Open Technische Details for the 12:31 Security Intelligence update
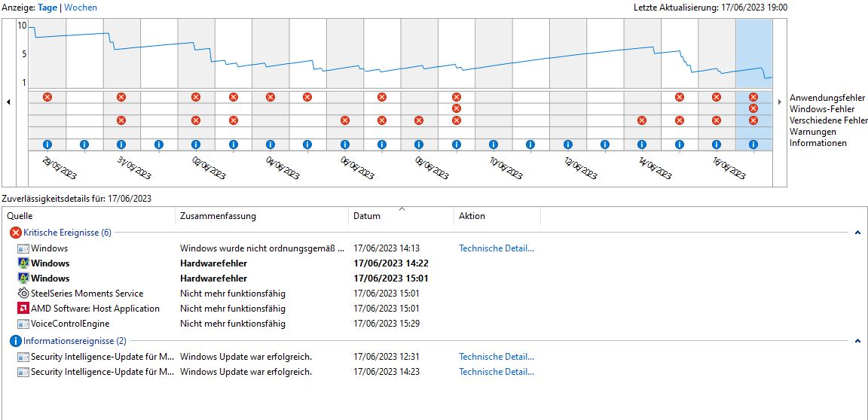Viewport: 868px width, 420px height. [x=497, y=357]
